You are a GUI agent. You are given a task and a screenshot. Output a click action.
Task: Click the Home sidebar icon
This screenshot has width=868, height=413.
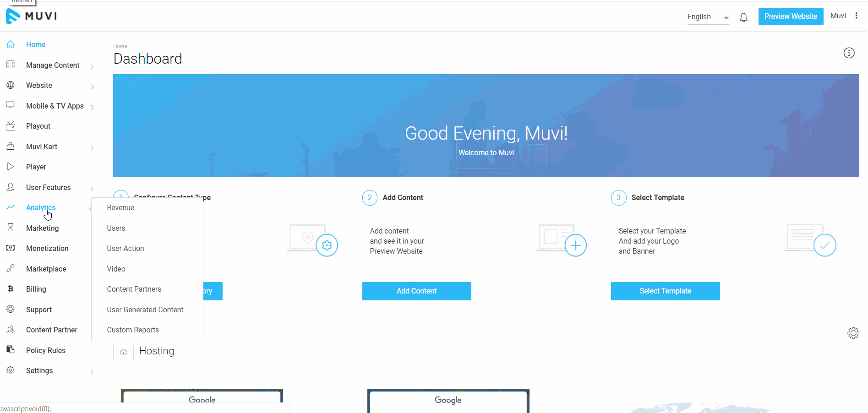11,44
